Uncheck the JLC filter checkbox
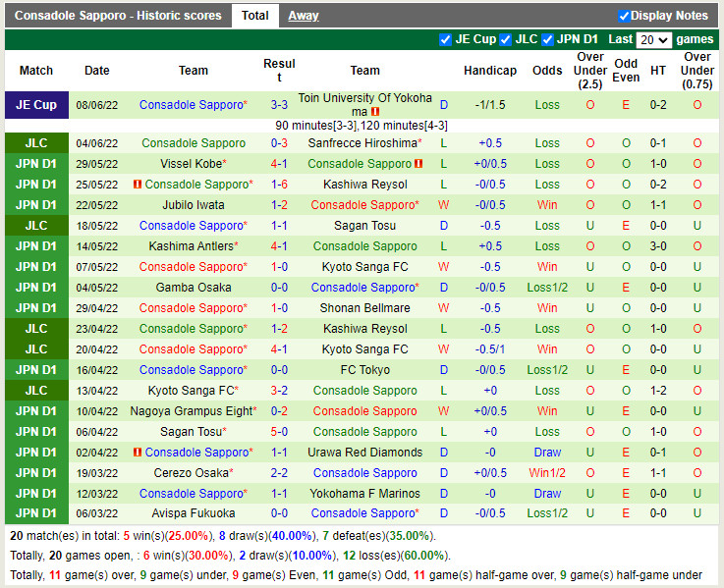The image size is (724, 588). [506, 39]
